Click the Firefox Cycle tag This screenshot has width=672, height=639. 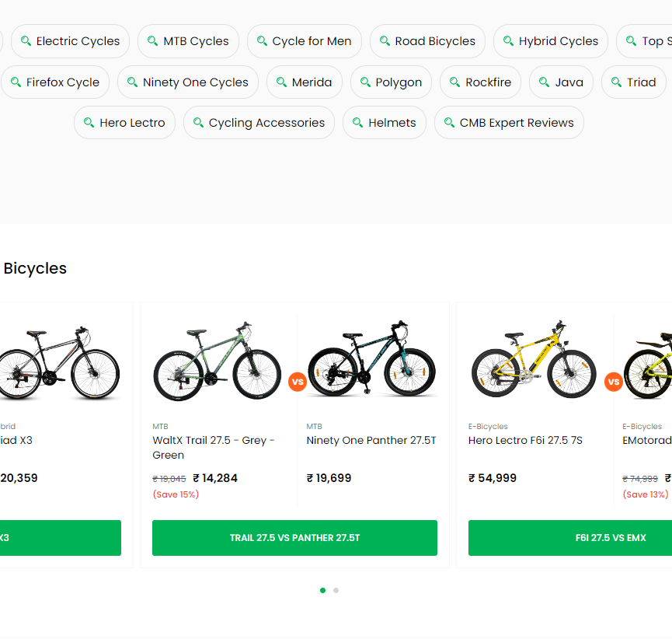pyautogui.click(x=55, y=82)
